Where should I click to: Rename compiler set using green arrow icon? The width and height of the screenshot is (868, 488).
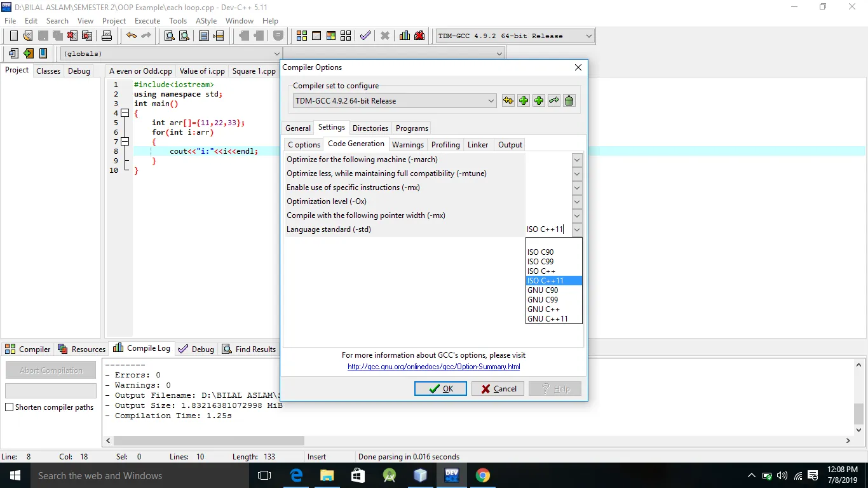pos(554,100)
